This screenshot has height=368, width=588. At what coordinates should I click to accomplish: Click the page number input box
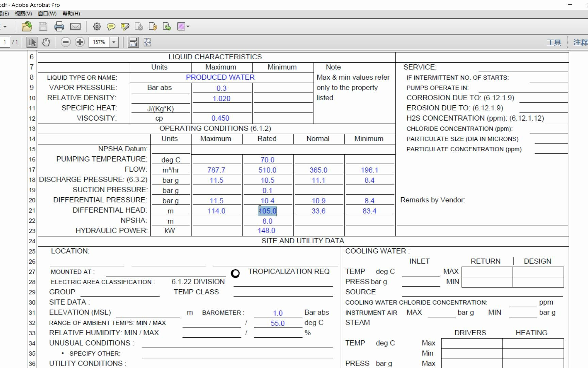pos(5,42)
